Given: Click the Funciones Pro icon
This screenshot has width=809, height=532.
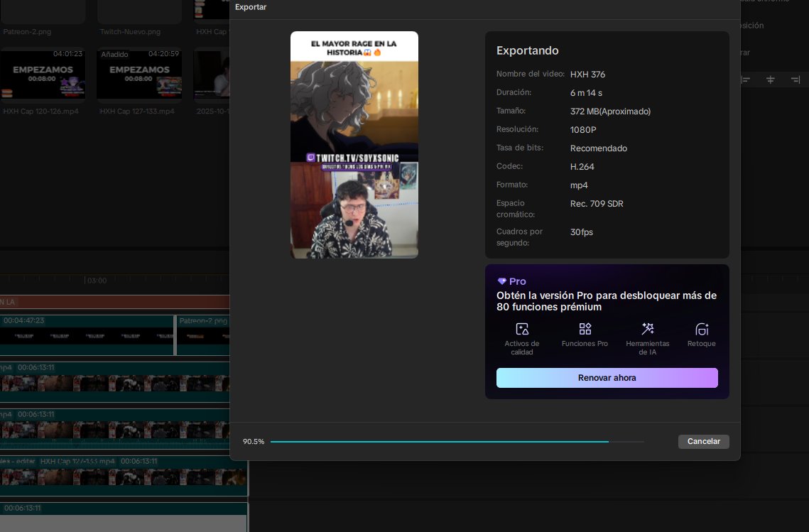Looking at the screenshot, I should pyautogui.click(x=585, y=329).
